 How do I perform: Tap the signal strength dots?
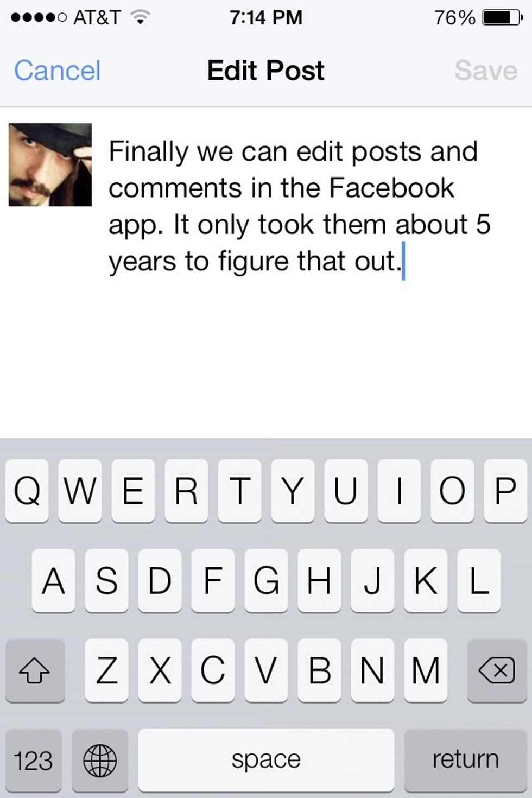(39, 18)
